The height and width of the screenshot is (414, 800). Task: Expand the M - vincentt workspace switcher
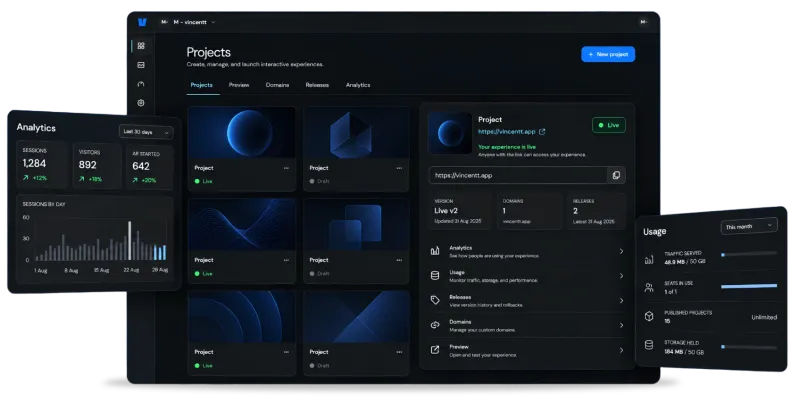pyautogui.click(x=194, y=22)
